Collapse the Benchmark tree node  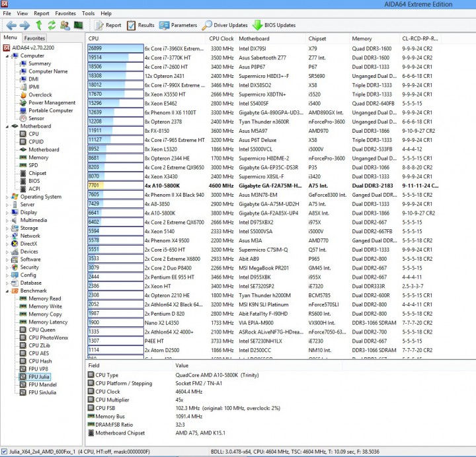[x=7, y=291]
